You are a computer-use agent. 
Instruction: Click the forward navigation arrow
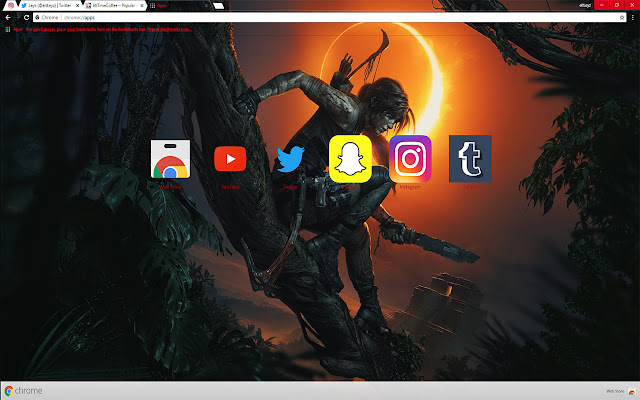[17, 18]
